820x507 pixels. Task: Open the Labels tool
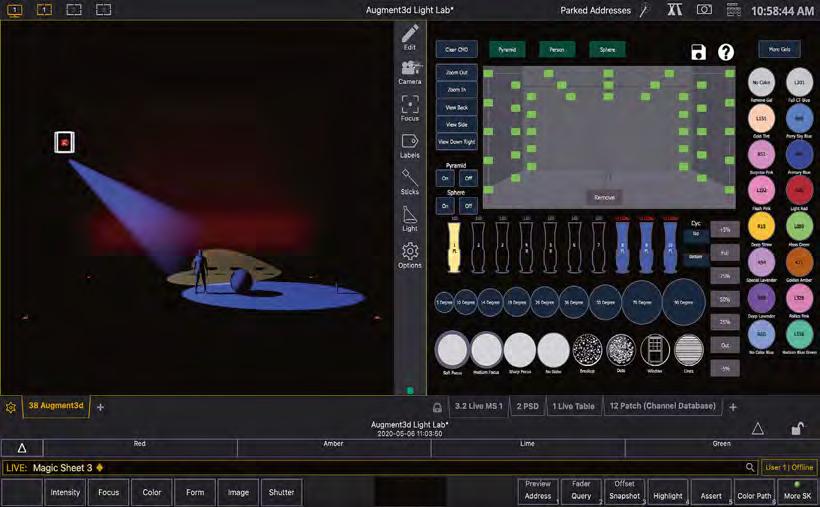click(409, 146)
